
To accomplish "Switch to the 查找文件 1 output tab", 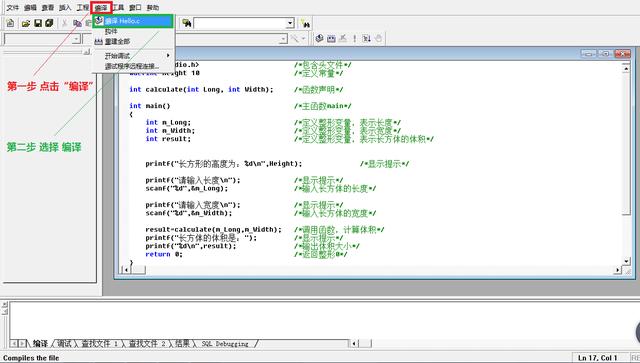I will 100,344.
